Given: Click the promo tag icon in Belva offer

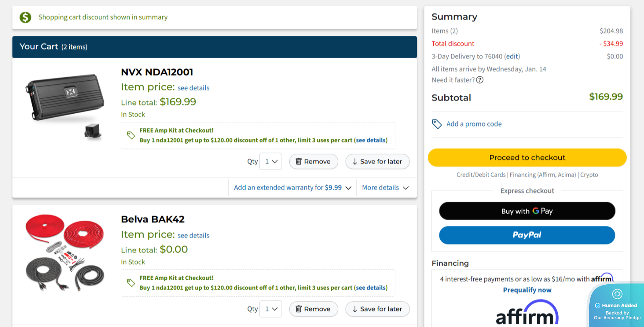Looking at the screenshot, I should click(131, 283).
